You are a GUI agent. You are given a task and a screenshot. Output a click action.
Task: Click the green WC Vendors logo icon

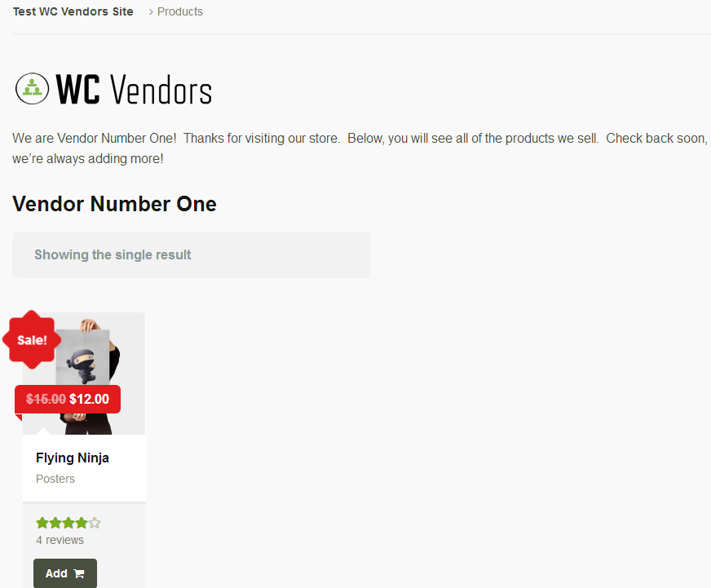tap(32, 88)
